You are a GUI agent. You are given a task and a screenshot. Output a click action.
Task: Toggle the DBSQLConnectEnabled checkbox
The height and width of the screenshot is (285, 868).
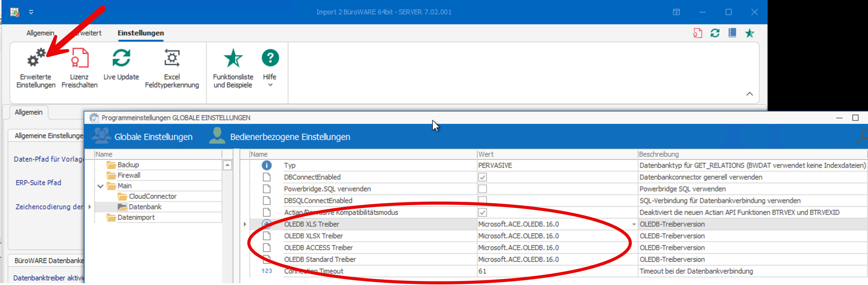[x=483, y=200]
